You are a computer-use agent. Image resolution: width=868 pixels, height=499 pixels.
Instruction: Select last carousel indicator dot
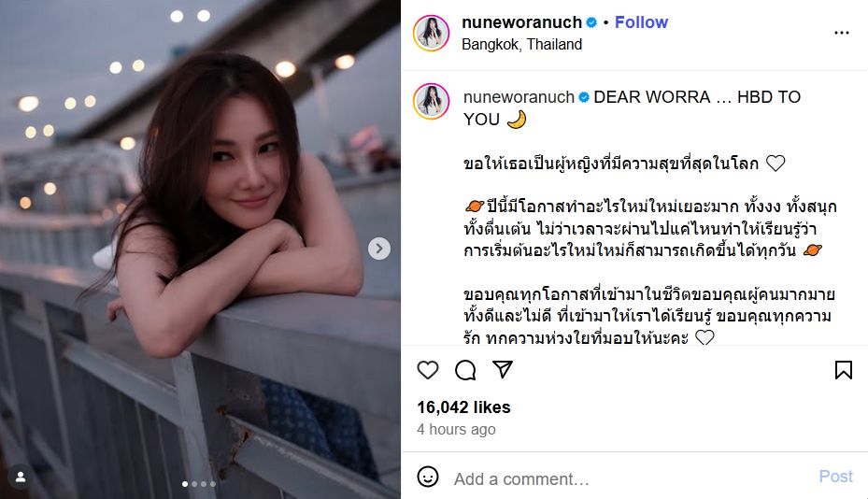[x=213, y=484]
